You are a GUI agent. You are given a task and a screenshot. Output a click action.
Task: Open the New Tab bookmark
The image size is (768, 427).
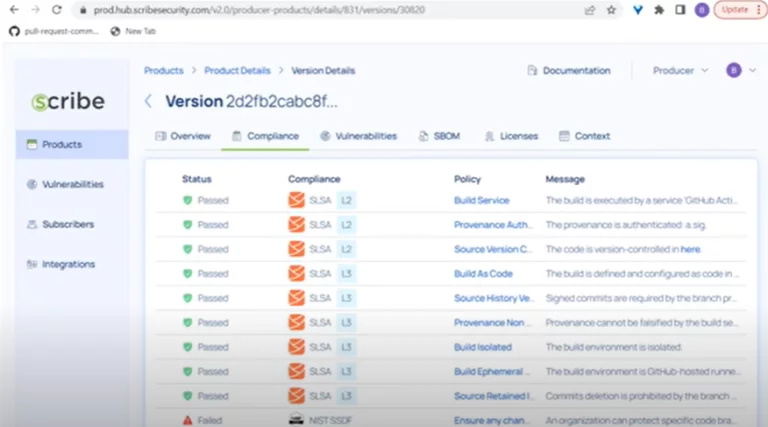pyautogui.click(x=133, y=31)
